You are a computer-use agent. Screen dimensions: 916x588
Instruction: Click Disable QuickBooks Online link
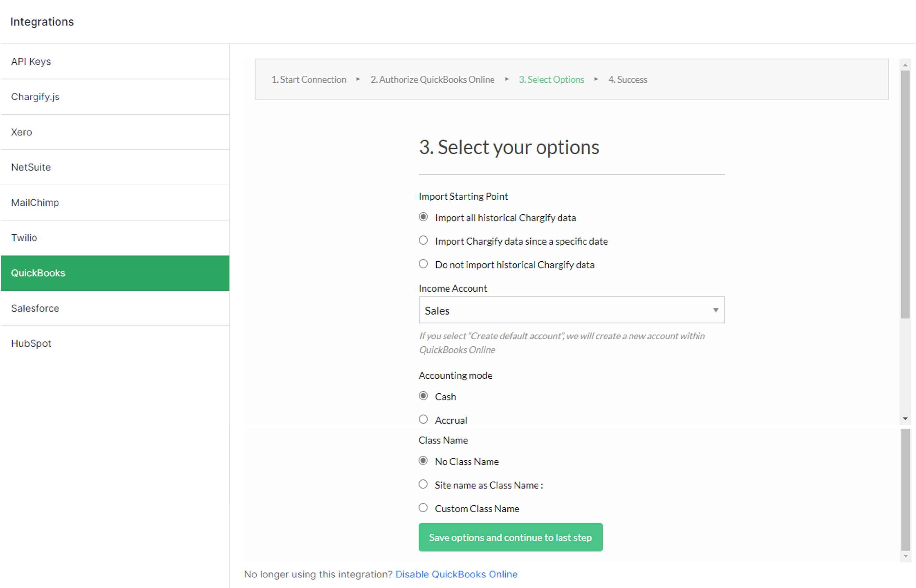pyautogui.click(x=456, y=574)
